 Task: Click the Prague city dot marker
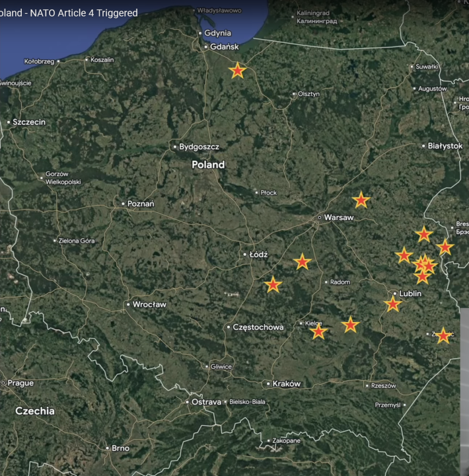point(4,383)
